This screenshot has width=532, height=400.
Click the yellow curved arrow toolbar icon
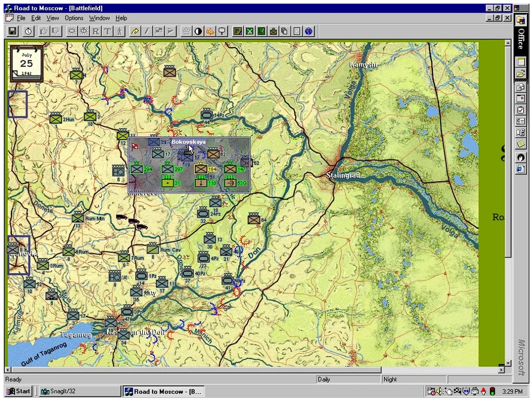click(x=135, y=32)
